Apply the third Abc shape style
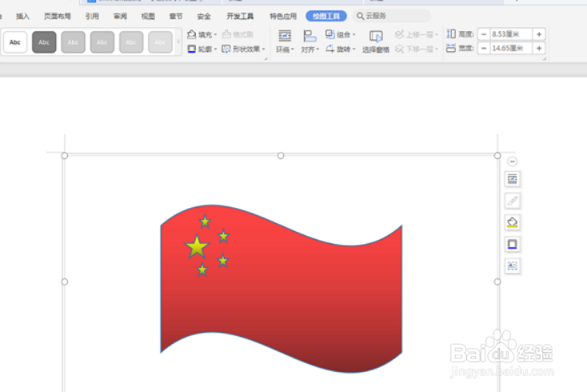587x392 pixels. (73, 42)
